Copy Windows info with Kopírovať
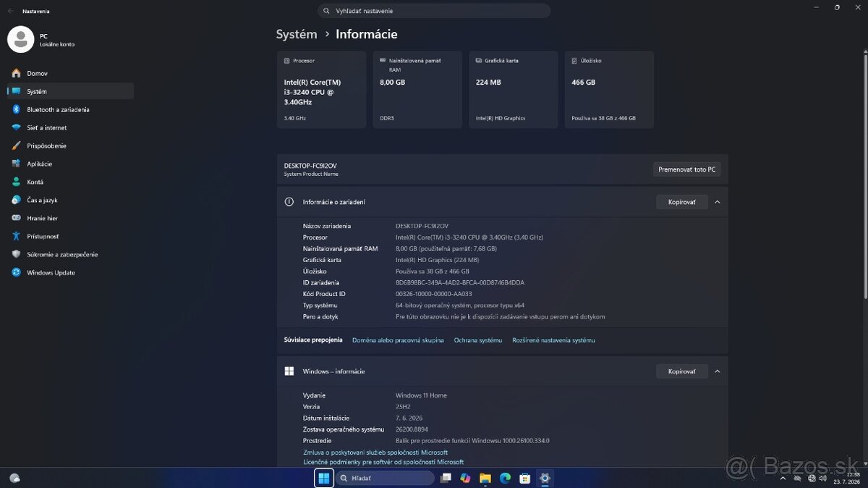The height and width of the screenshot is (488, 868). pos(681,371)
